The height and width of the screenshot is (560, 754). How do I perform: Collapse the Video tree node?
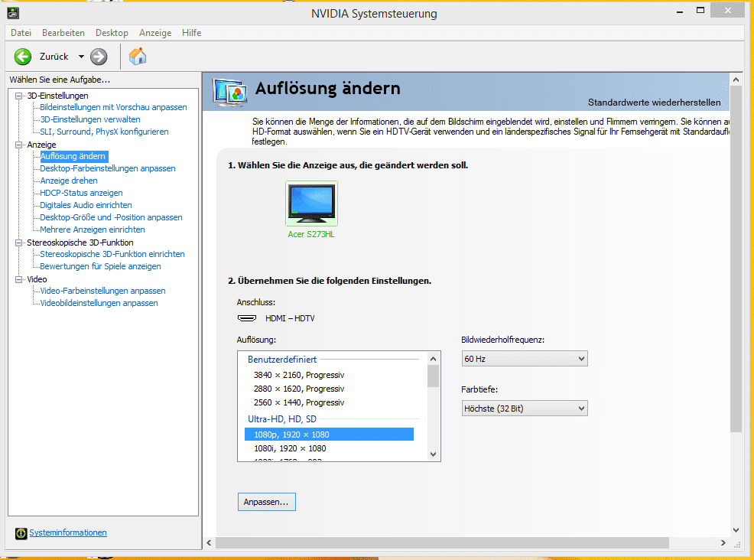coord(19,279)
